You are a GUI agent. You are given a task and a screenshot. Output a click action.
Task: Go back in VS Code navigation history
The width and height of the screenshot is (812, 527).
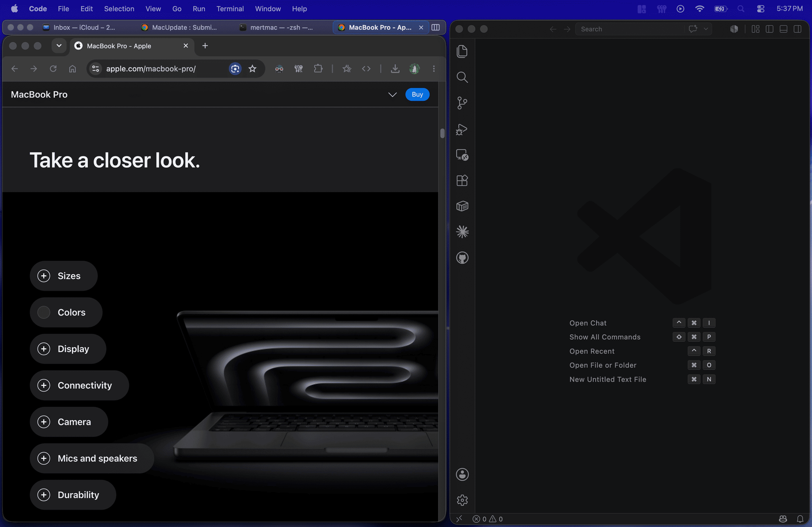point(553,29)
